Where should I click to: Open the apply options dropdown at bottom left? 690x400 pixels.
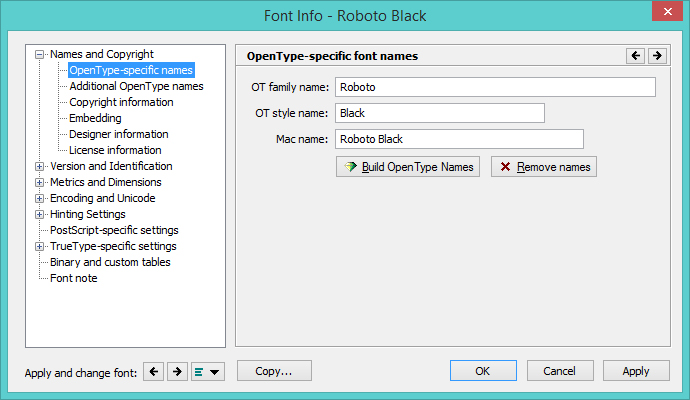tap(208, 372)
